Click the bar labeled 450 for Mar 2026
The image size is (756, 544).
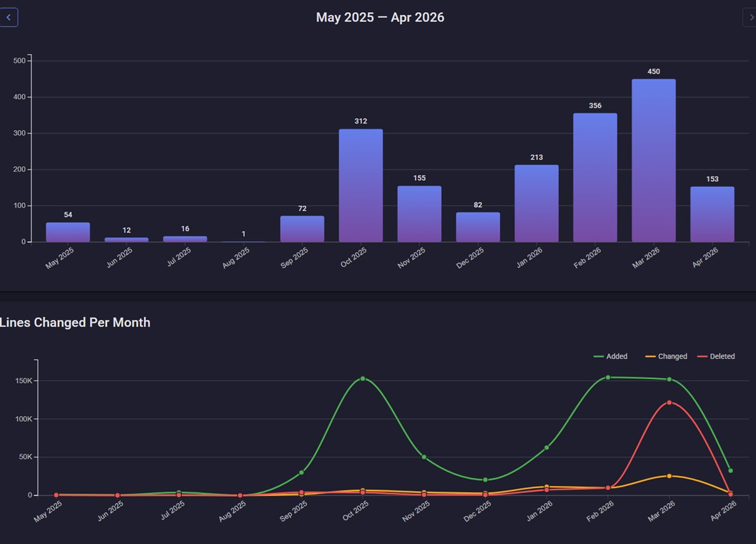[x=653, y=161]
